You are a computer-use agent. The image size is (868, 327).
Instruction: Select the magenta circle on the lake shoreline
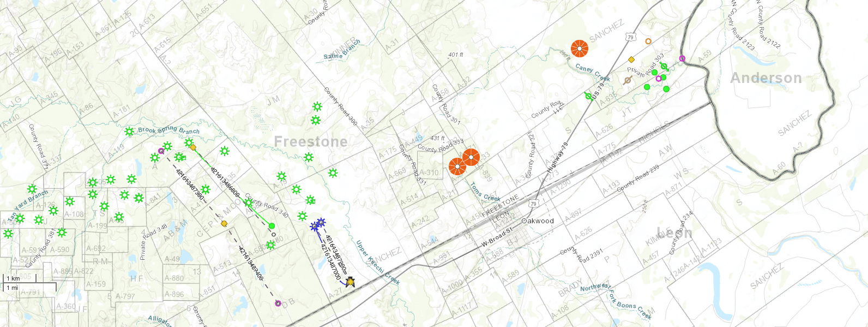coord(682,58)
